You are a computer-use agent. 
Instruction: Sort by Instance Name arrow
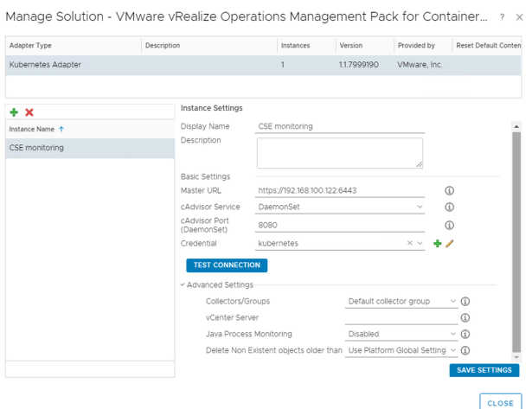pyautogui.click(x=61, y=129)
